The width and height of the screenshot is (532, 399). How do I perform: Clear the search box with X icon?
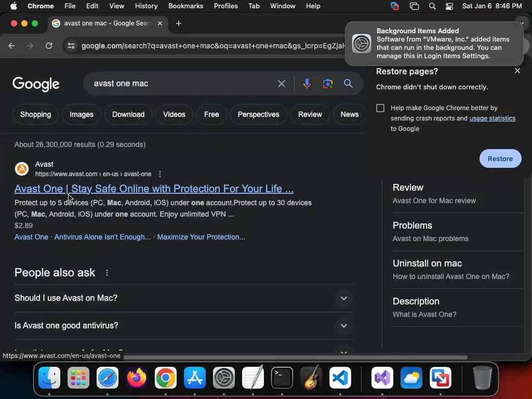coord(281,84)
